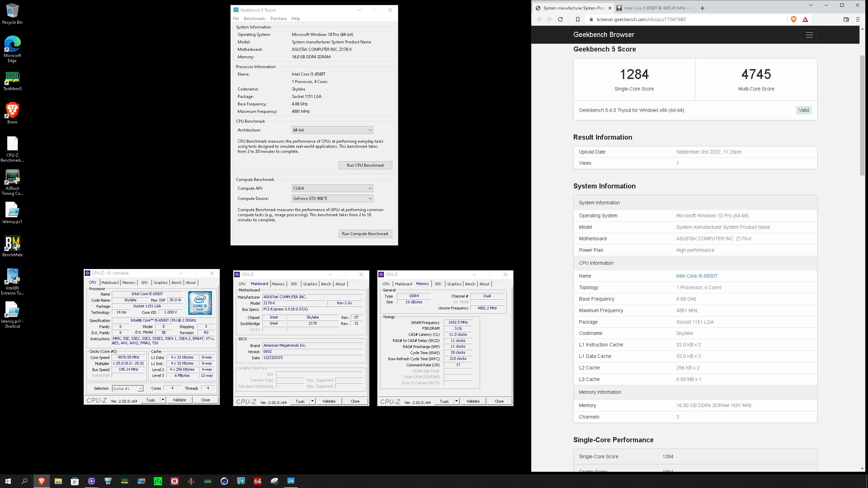
Task: Open SPD tab in CPU-Z Mainboard window
Action: [x=294, y=284]
